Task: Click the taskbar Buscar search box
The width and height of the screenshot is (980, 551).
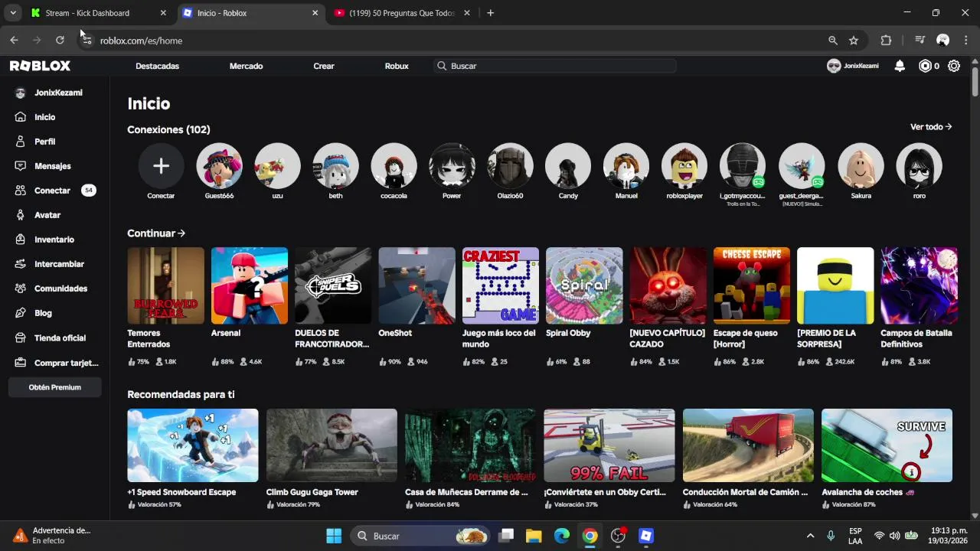Action: coord(420,536)
